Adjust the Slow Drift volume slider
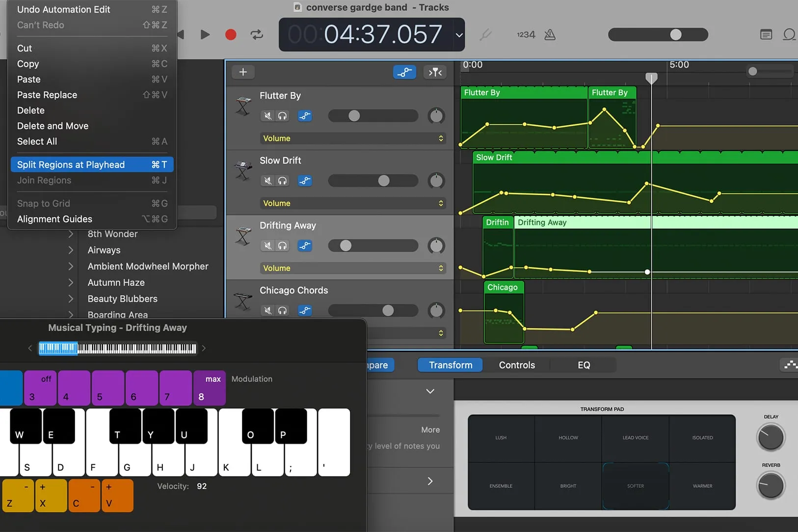This screenshot has width=798, height=532. click(x=384, y=181)
